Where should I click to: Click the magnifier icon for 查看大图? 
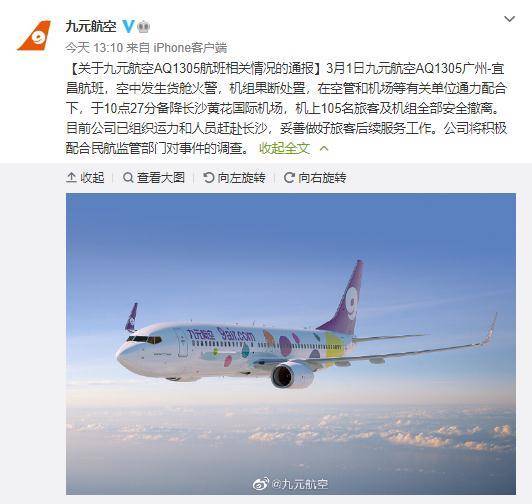(x=128, y=178)
